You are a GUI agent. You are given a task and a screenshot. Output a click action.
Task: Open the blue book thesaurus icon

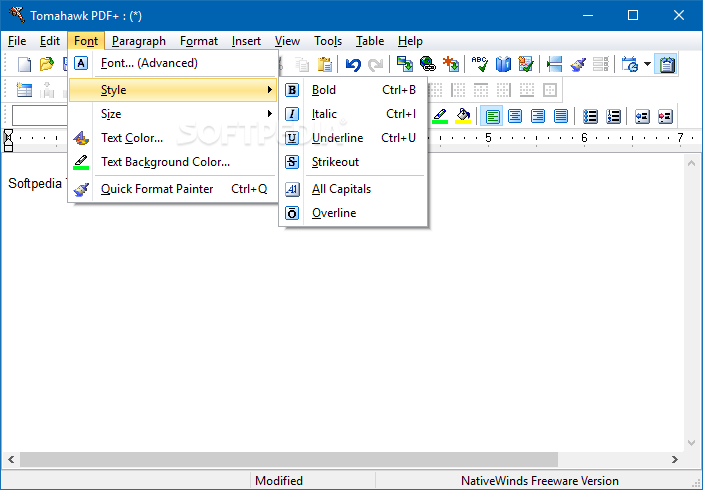point(503,65)
